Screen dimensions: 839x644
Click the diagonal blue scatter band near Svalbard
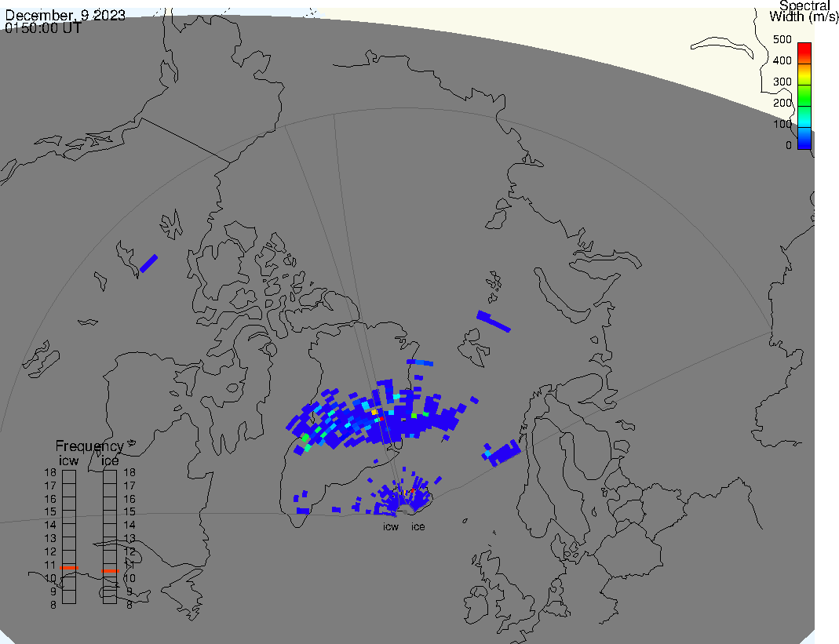494,321
